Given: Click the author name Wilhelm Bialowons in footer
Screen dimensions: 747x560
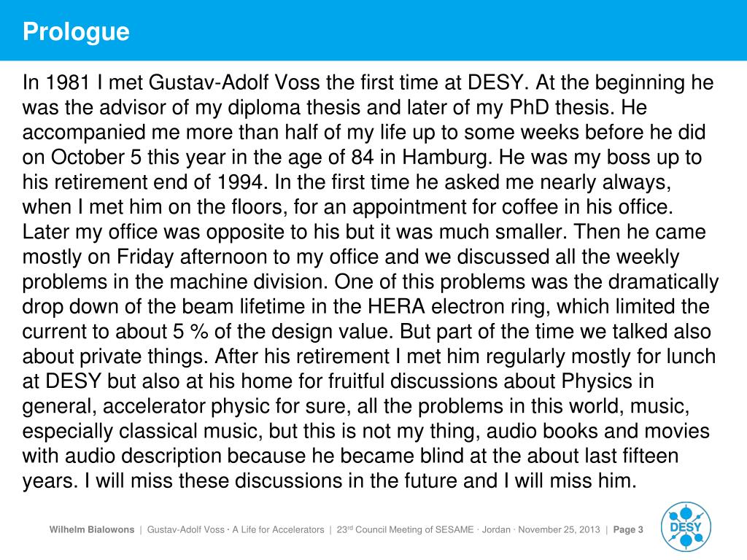Looking at the screenshot, I should point(92,530).
